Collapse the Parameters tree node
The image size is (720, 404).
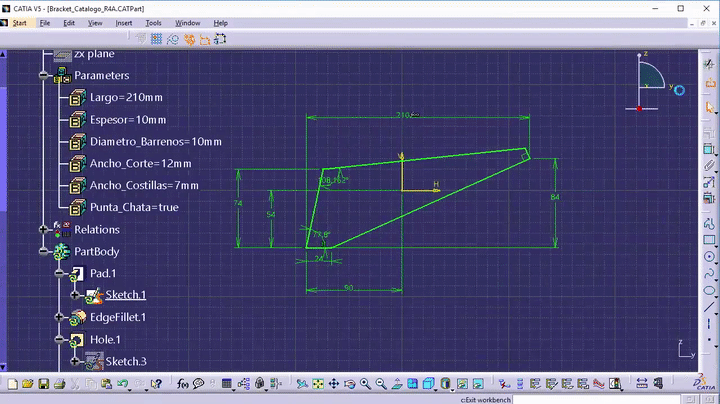click(44, 75)
